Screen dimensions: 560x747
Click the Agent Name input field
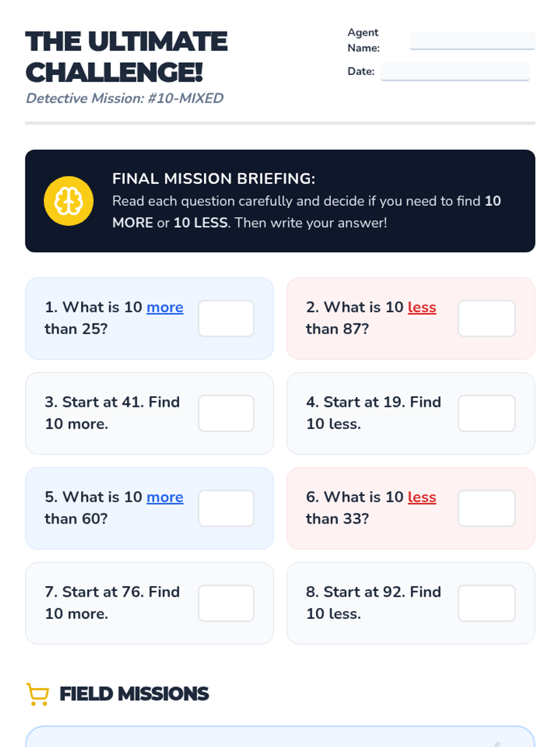click(x=472, y=40)
